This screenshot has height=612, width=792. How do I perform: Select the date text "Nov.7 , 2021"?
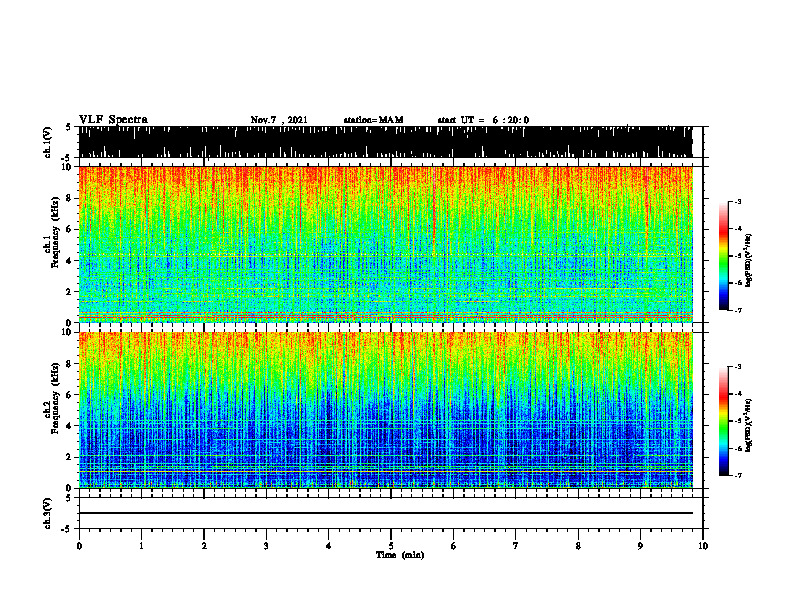[x=279, y=120]
